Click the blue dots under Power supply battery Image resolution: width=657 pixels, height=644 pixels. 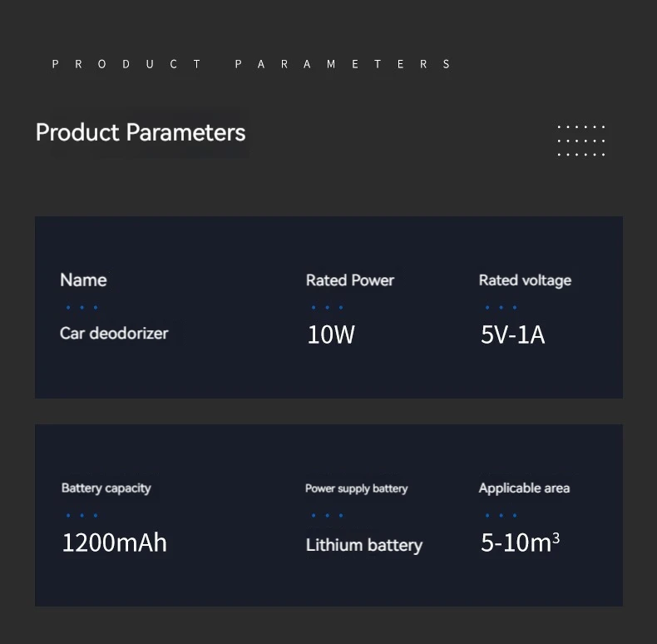327,515
